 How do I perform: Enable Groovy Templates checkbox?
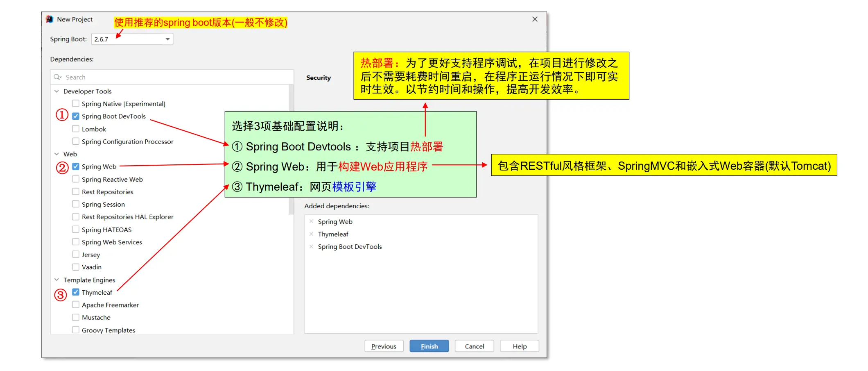[x=76, y=330]
